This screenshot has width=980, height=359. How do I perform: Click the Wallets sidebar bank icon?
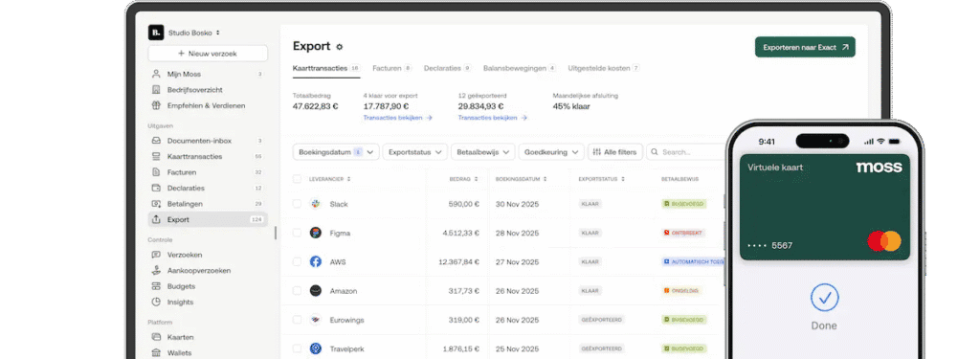(x=156, y=352)
